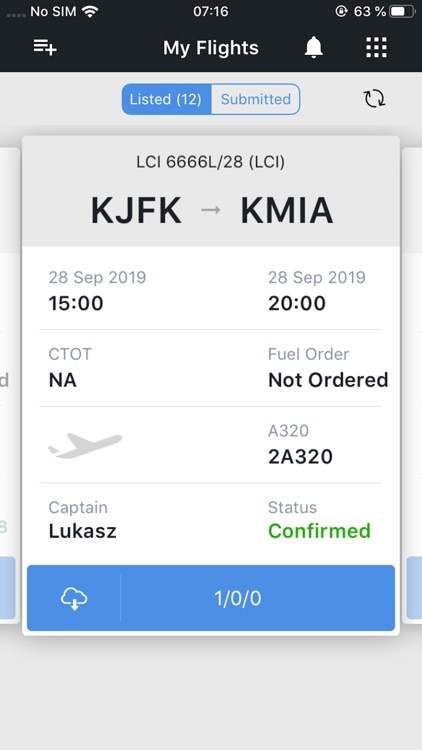The height and width of the screenshot is (750, 422).
Task: Show next flight card on right edge
Action: (412, 385)
